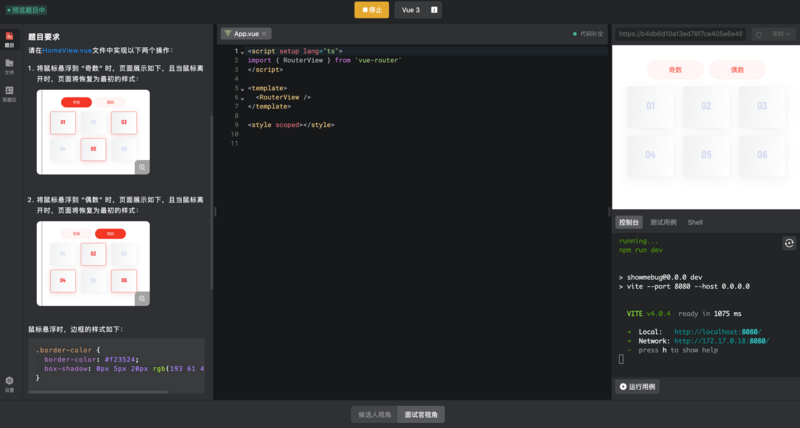Viewport: 800px width, 428px height.
Task: Click the preview refresh icon
Action: (x=758, y=33)
